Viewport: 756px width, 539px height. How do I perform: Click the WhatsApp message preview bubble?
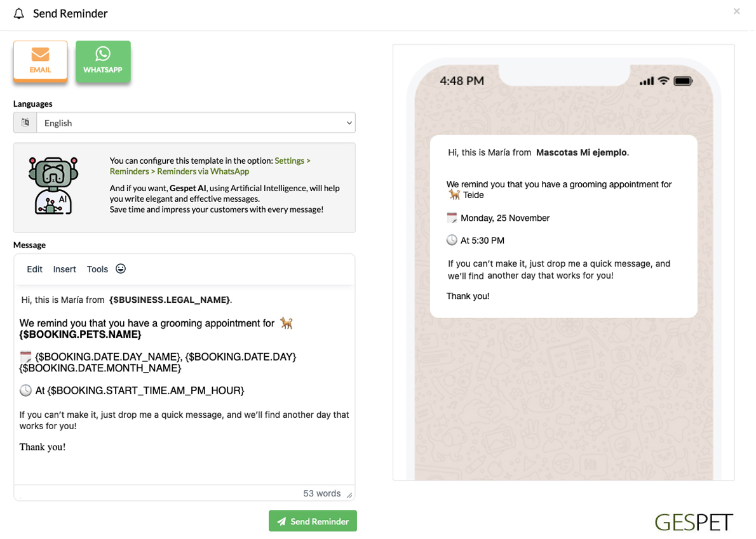coord(564,226)
